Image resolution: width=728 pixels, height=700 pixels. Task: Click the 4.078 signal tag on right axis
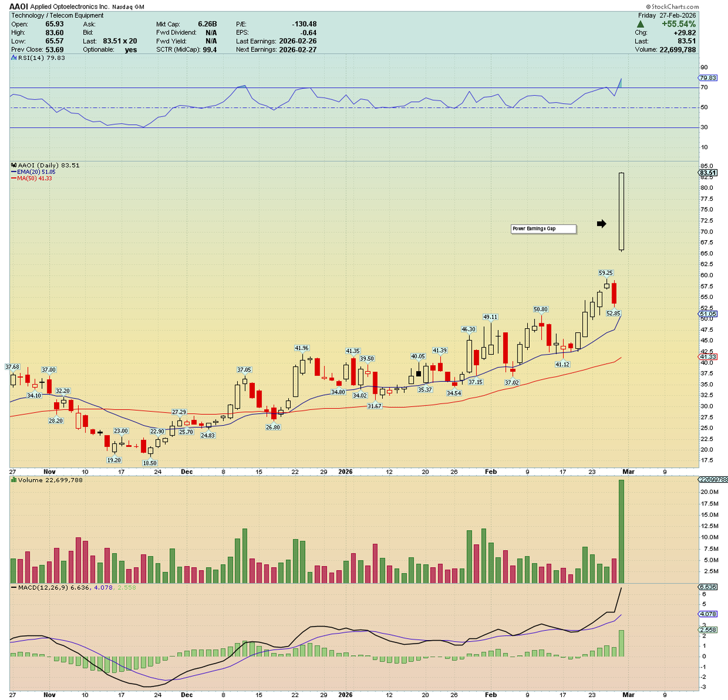click(x=708, y=614)
